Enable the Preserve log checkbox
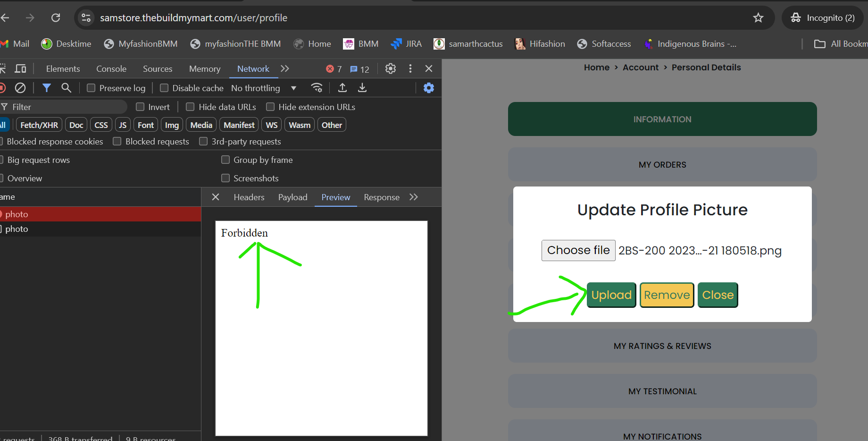Image resolution: width=868 pixels, height=441 pixels. pos(91,88)
